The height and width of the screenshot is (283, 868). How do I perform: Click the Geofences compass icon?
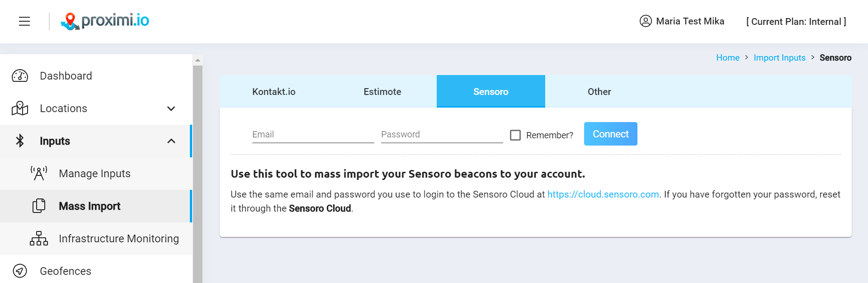point(20,271)
